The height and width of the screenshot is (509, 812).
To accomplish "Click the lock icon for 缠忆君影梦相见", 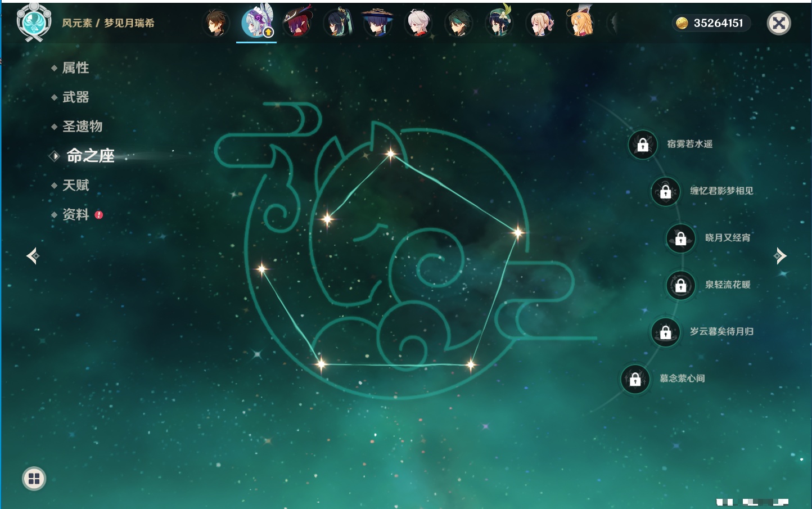I will 666,191.
